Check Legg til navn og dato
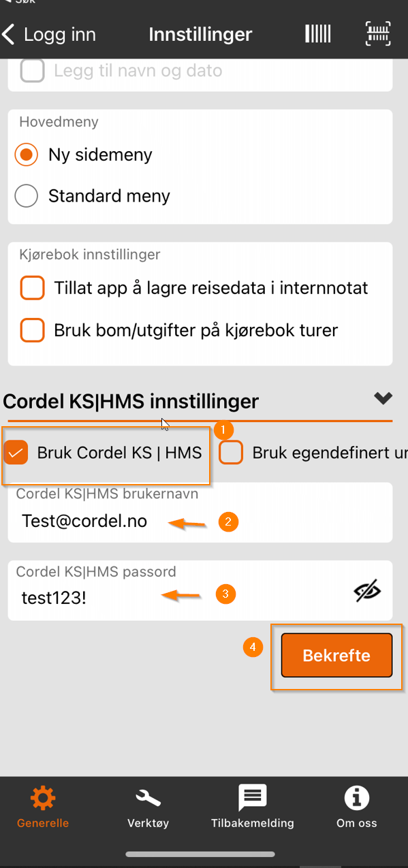408x868 pixels. [x=32, y=70]
